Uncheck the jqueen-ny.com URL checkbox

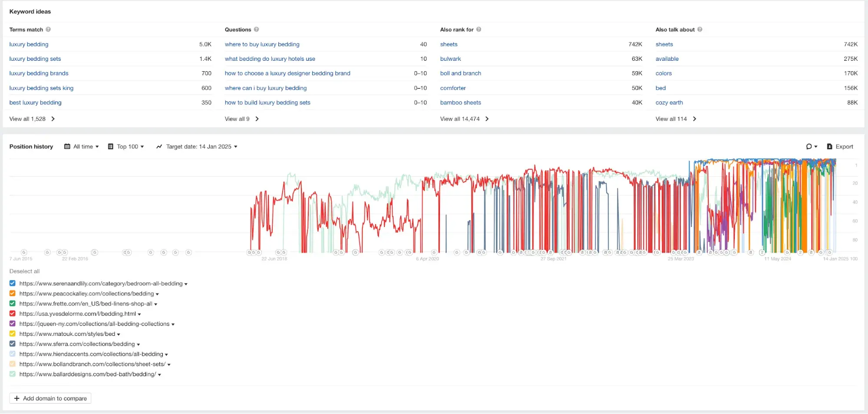coord(13,324)
